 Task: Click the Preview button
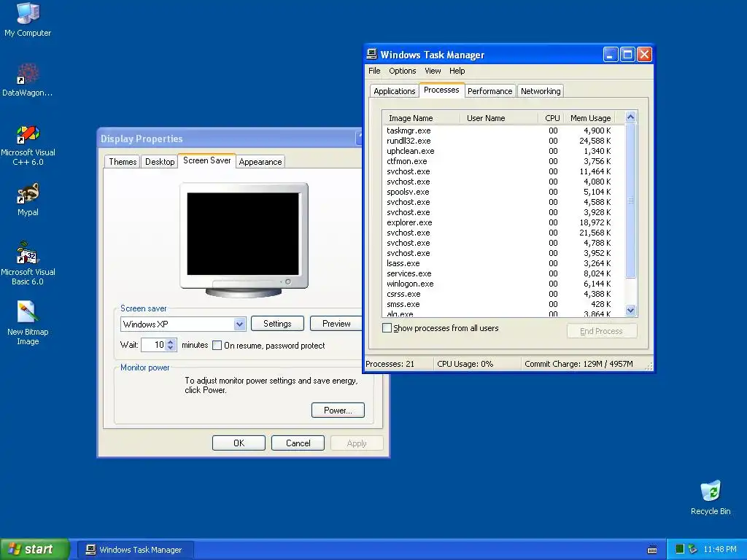click(x=336, y=324)
